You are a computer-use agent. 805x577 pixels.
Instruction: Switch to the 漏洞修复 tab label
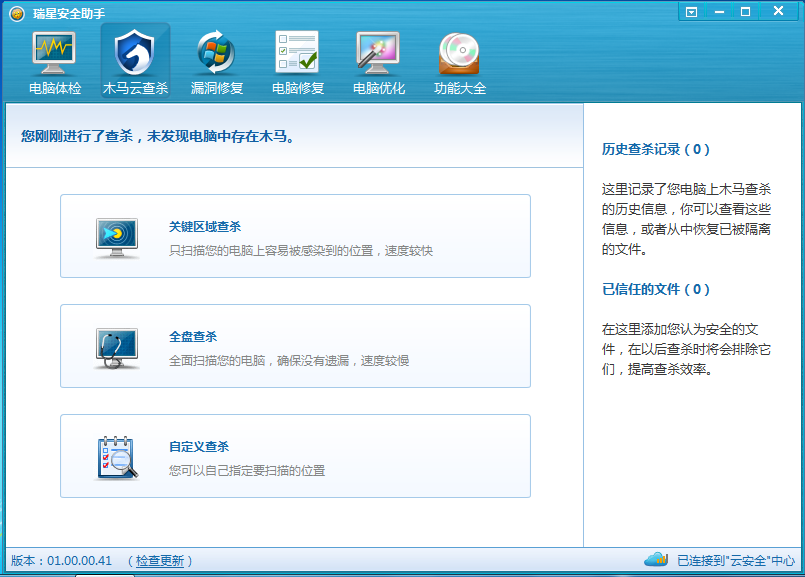217,88
